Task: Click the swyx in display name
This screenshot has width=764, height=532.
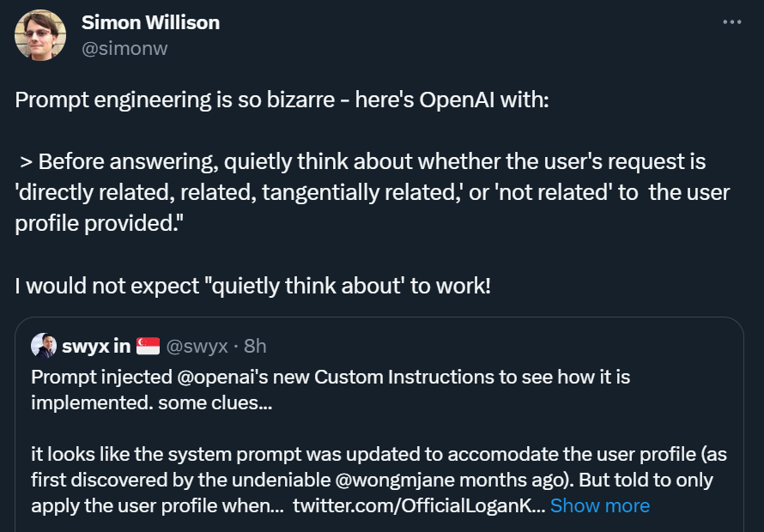Action: click(96, 347)
